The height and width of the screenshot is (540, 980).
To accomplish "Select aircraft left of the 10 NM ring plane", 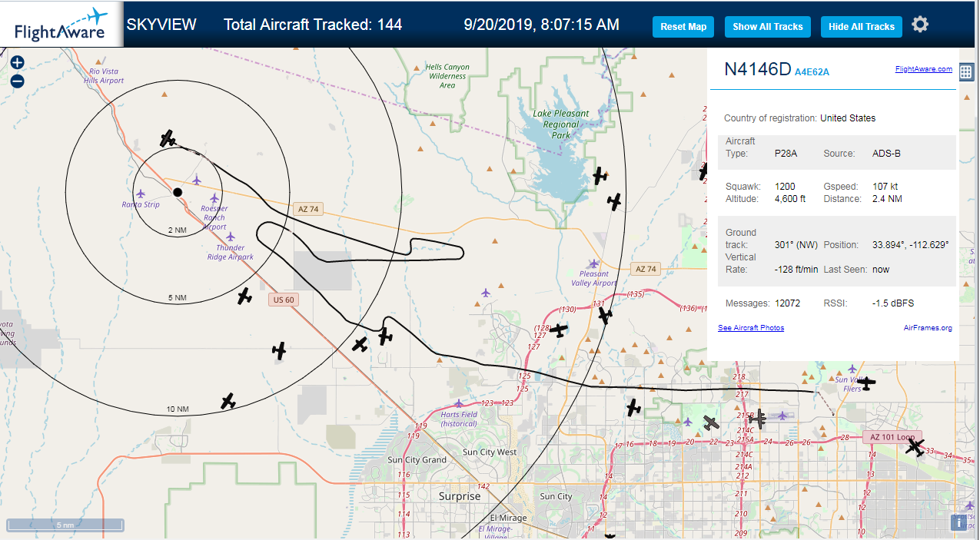I will [279, 351].
